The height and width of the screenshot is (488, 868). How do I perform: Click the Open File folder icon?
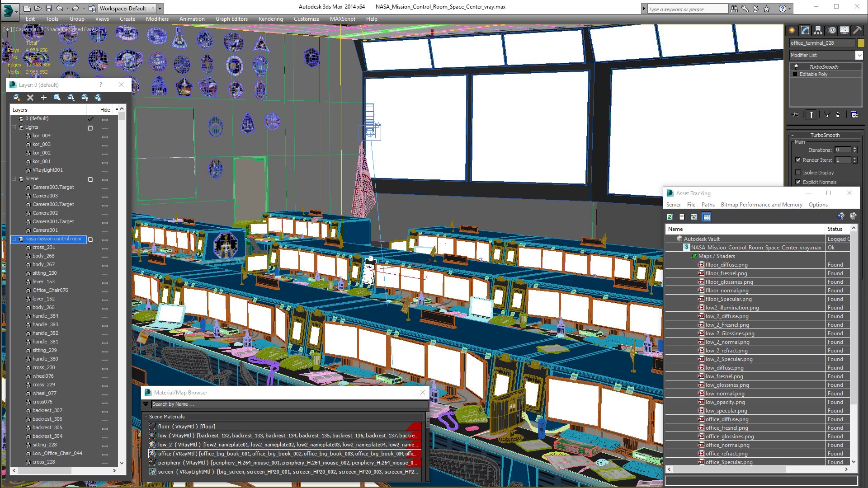[x=38, y=8]
